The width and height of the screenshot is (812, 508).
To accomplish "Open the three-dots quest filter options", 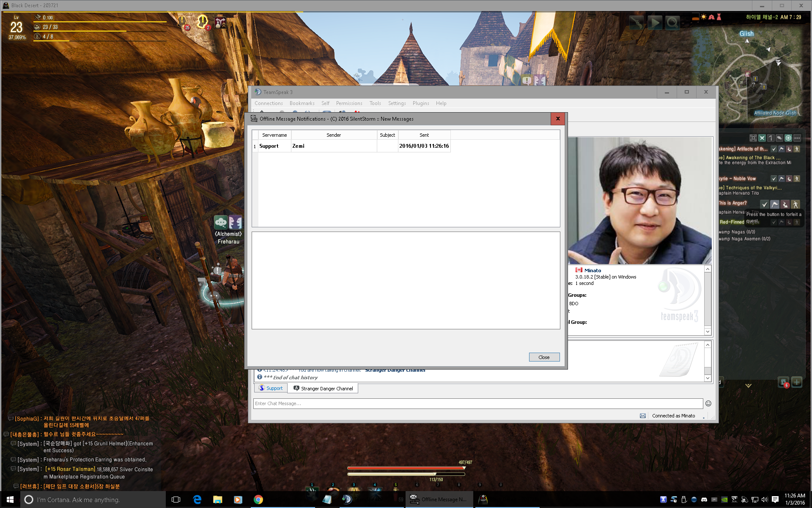I will pos(797,138).
